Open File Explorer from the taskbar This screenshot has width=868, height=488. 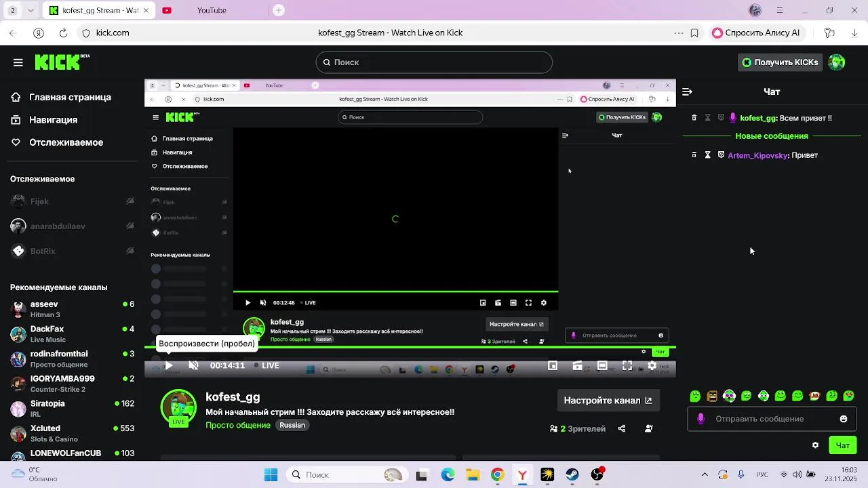tap(473, 475)
